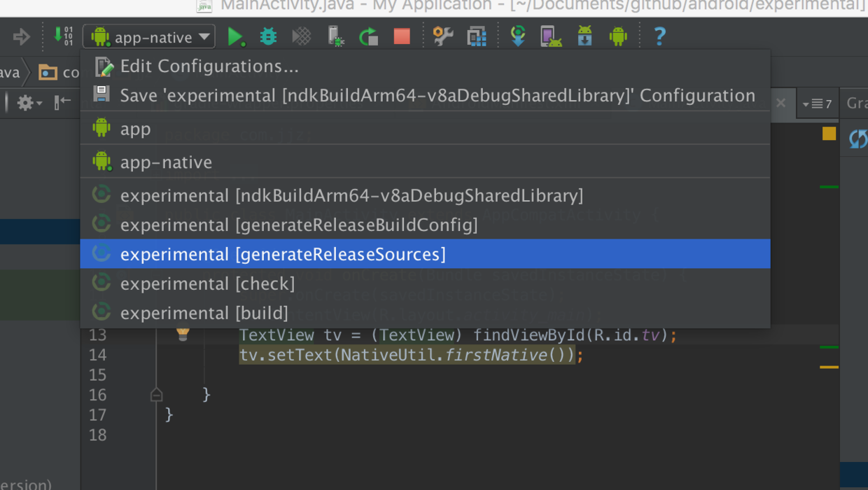
Task: Open the Project Structure modules icon
Action: pyautogui.click(x=477, y=36)
